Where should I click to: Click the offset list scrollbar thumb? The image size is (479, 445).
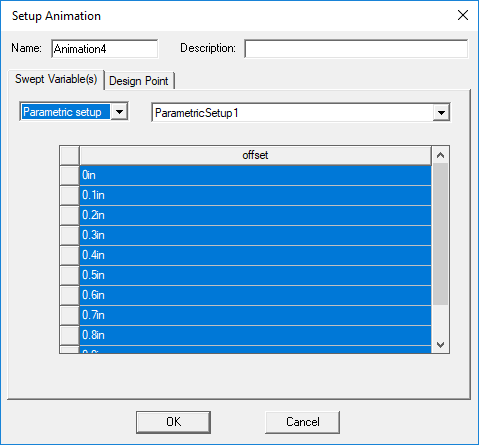440,234
